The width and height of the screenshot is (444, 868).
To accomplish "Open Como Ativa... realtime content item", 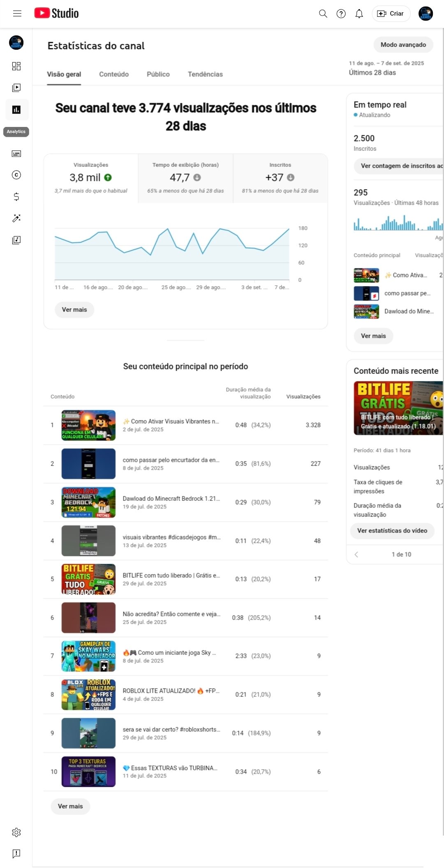I will [398, 275].
